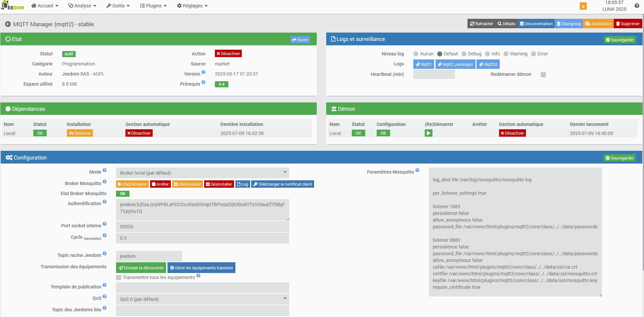Save Logs et surveillance settings with Sauvegarder
Image resolution: width=644 pixels, height=317 pixels.
pyautogui.click(x=620, y=40)
